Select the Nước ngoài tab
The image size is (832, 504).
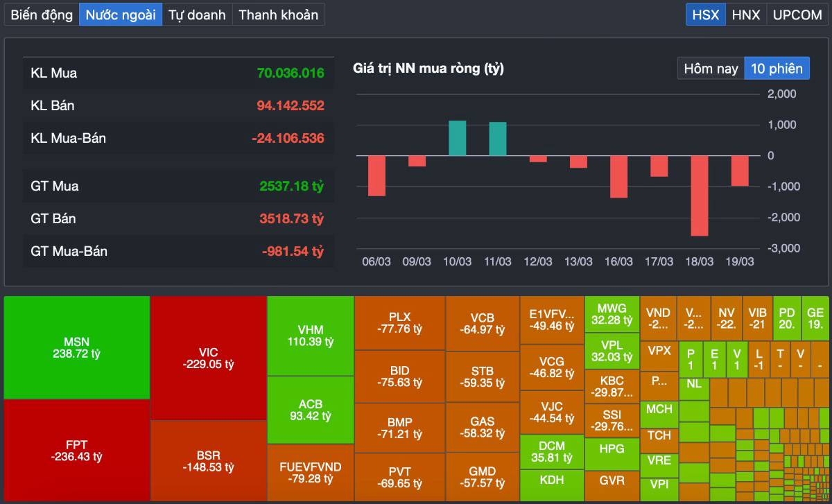(121, 15)
